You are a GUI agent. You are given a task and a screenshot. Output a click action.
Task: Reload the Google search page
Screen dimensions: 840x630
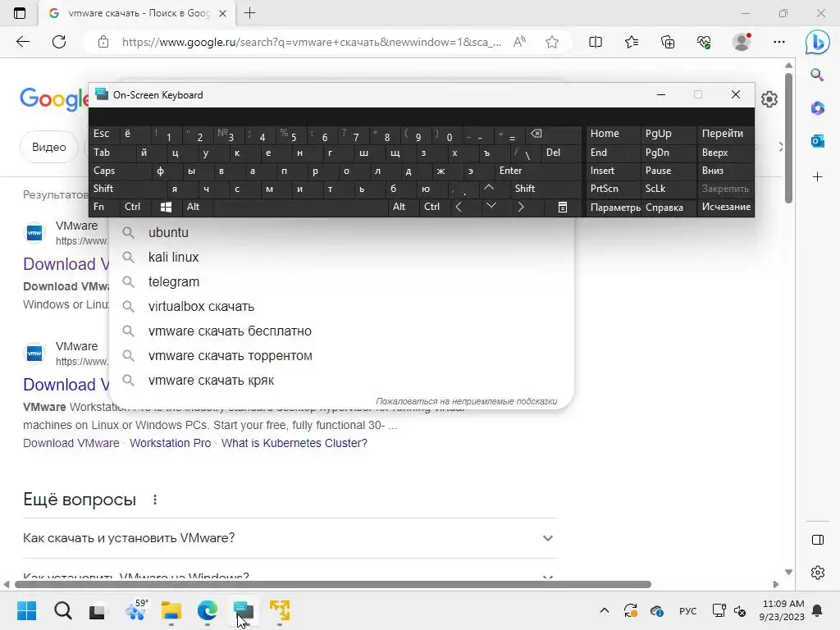59,42
